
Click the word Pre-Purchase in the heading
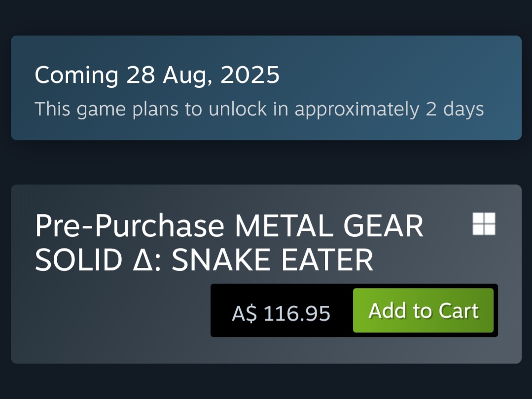(x=130, y=226)
